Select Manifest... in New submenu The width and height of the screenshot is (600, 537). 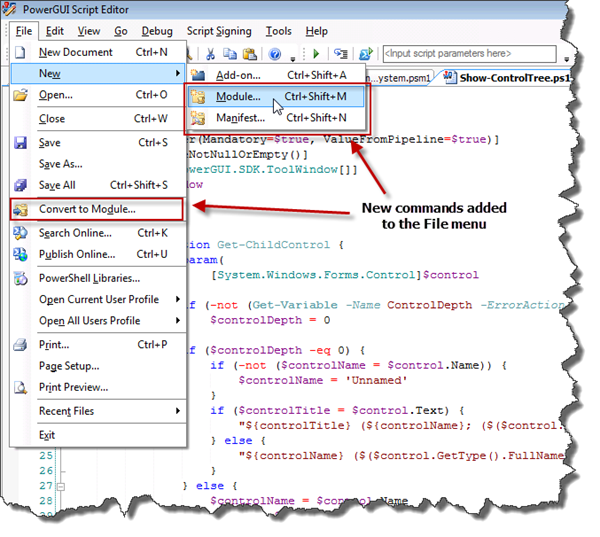coord(276,118)
